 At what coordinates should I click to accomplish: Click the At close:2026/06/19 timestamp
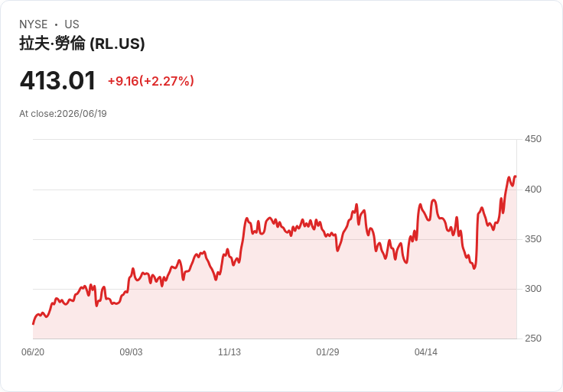click(x=63, y=114)
